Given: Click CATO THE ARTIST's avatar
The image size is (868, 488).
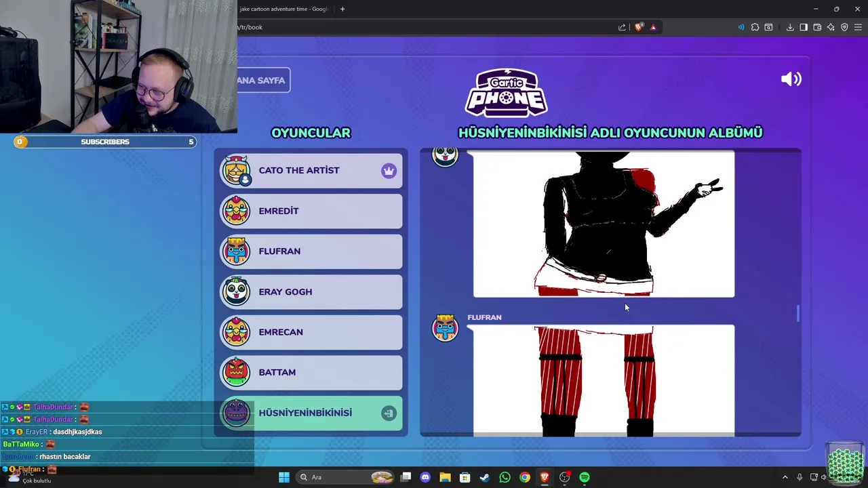Looking at the screenshot, I should pyautogui.click(x=237, y=170).
